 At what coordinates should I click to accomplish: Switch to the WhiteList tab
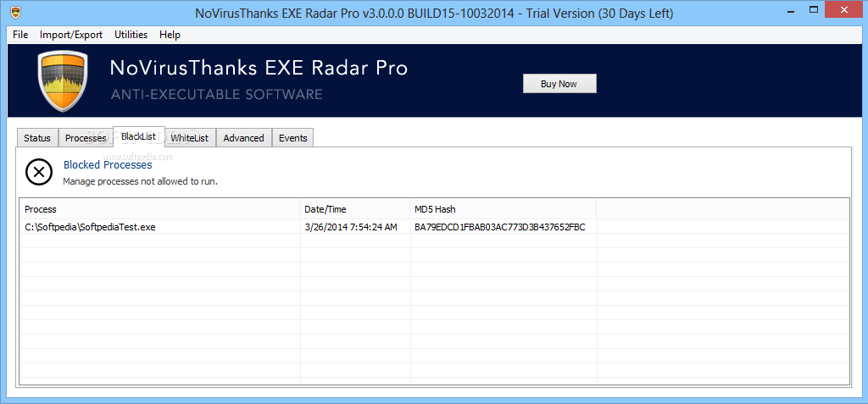pyautogui.click(x=189, y=138)
